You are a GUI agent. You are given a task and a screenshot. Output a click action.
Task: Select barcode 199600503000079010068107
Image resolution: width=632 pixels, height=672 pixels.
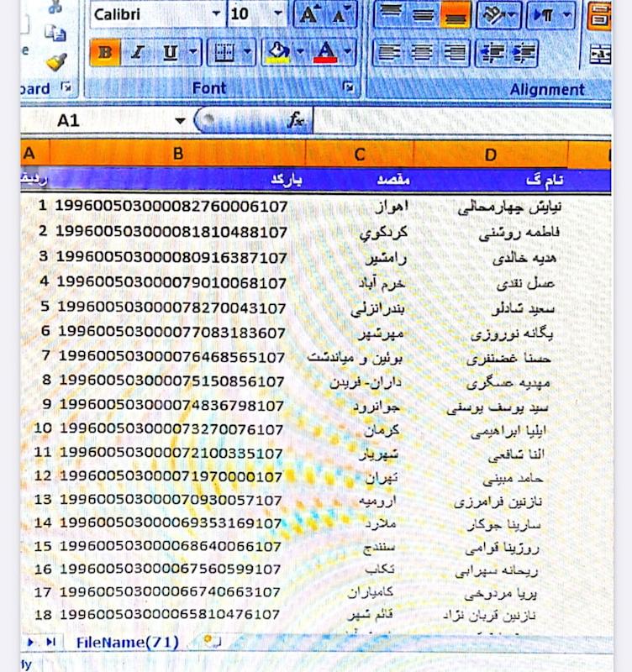pos(171,282)
